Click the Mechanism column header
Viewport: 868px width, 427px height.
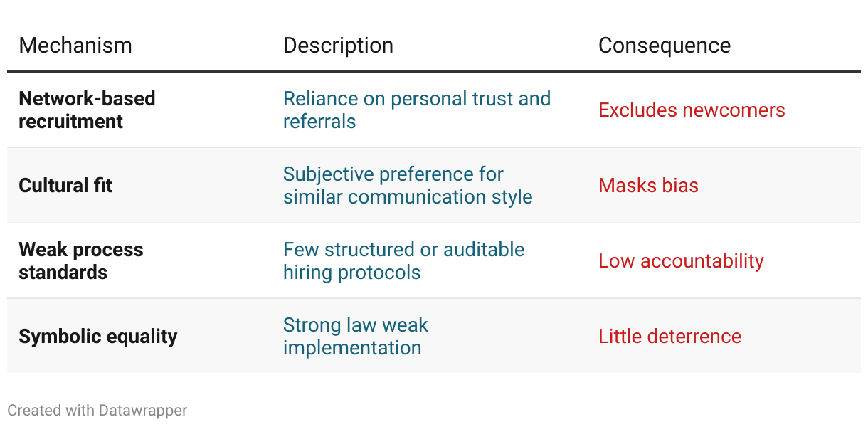[75, 46]
